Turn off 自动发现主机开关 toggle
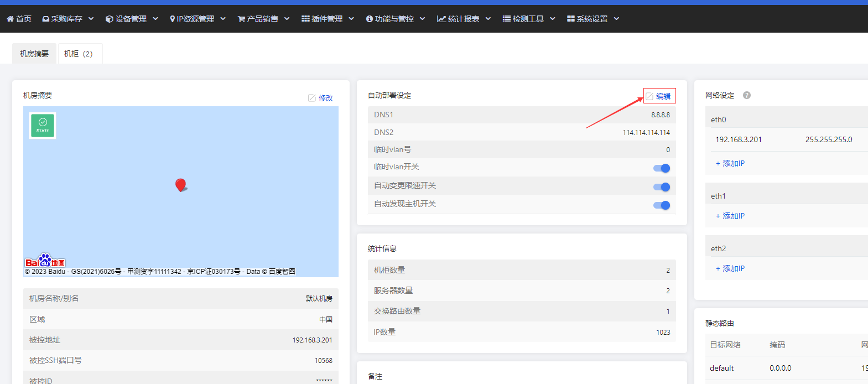Viewport: 868px width, 384px height. [x=662, y=205]
